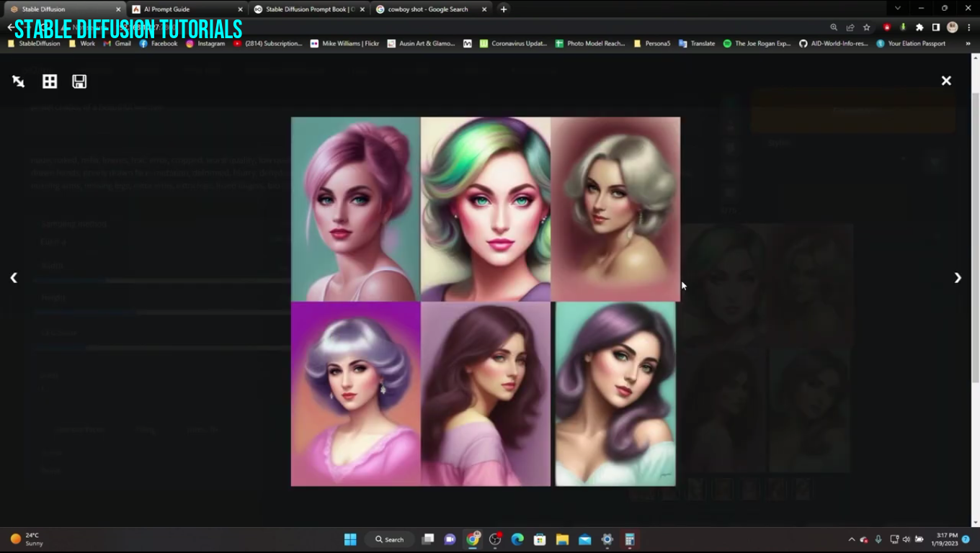980x553 pixels.
Task: Open browser profile avatar
Action: 952,27
